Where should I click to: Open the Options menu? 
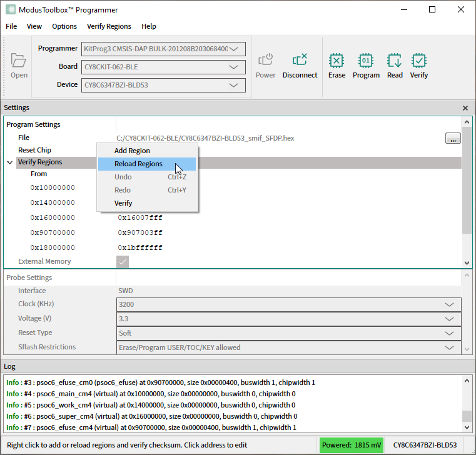64,26
